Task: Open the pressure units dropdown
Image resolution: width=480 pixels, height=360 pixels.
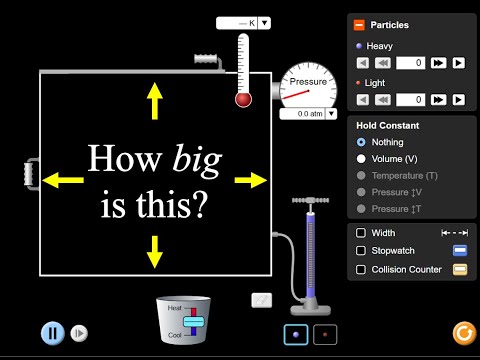Action: click(331, 114)
